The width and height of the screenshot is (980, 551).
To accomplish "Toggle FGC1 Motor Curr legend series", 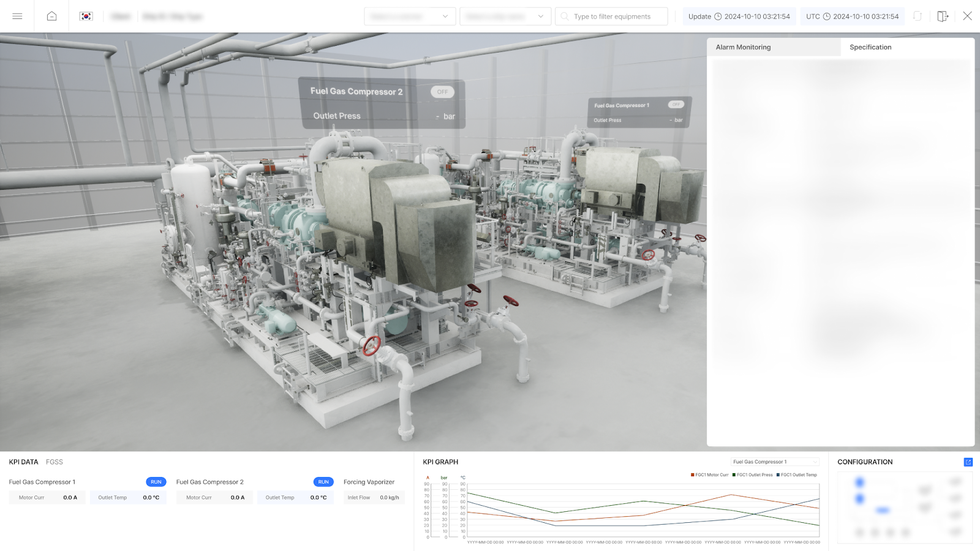I will (710, 475).
